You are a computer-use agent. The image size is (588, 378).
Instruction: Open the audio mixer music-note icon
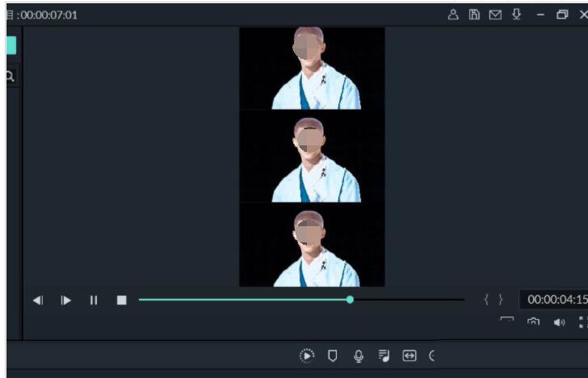(x=384, y=355)
